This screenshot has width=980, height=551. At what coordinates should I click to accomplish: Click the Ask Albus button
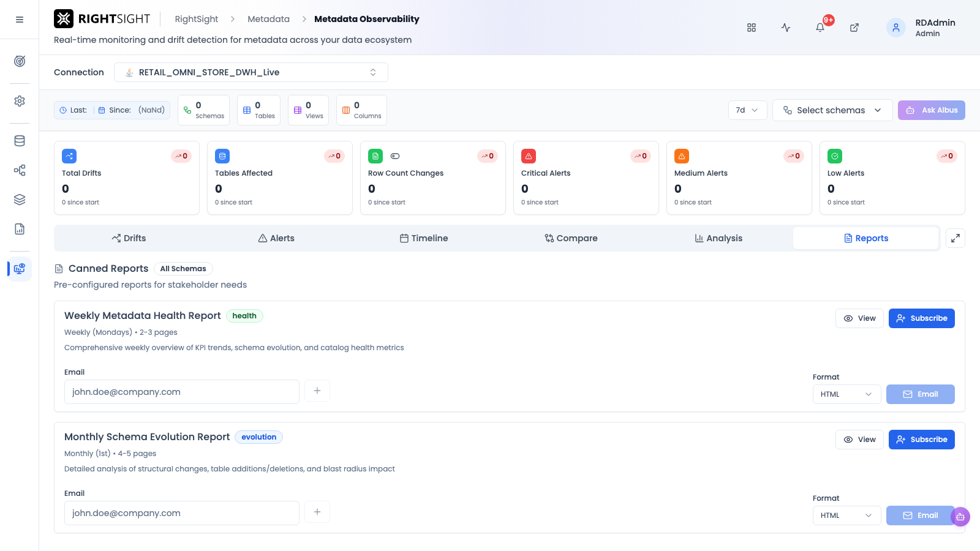click(932, 110)
